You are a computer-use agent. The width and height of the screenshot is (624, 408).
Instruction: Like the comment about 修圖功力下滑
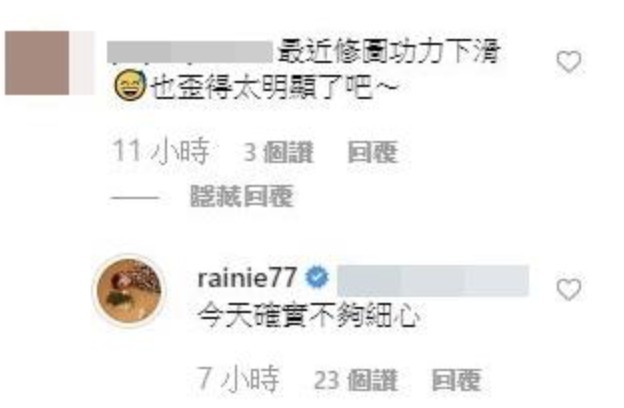[x=569, y=62]
